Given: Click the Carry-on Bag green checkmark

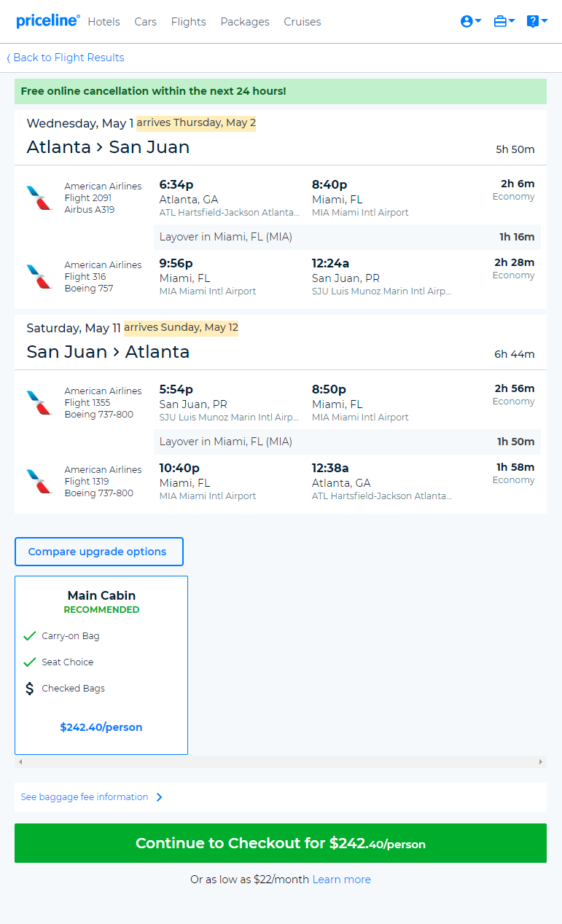Looking at the screenshot, I should 29,635.
